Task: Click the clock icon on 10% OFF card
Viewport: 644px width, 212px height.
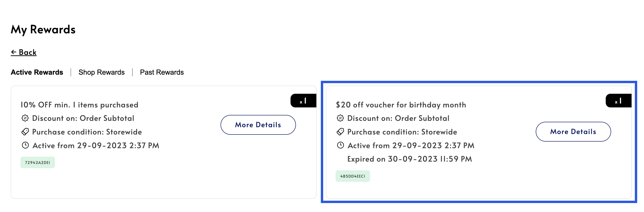Action: tap(25, 145)
